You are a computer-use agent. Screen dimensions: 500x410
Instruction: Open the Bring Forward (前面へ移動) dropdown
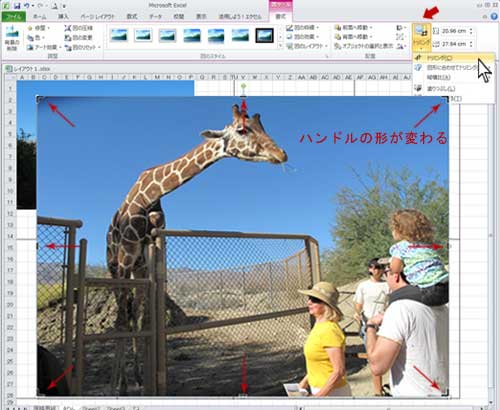pyautogui.click(x=353, y=28)
